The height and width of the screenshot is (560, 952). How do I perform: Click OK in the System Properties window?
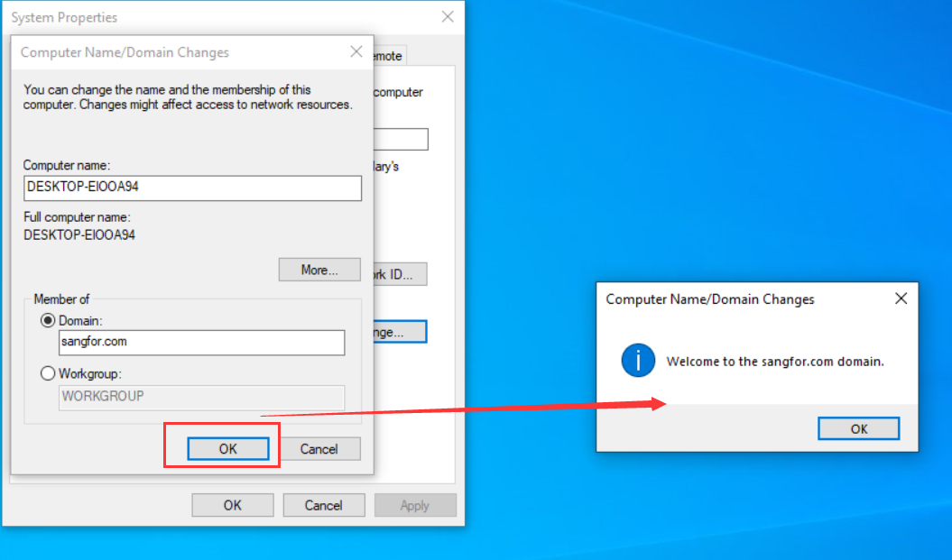(x=233, y=505)
